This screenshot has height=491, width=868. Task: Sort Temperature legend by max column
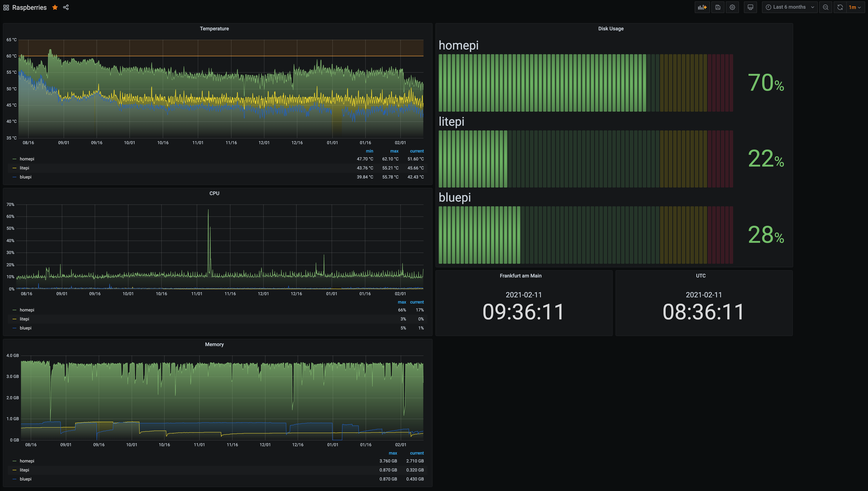[394, 151]
